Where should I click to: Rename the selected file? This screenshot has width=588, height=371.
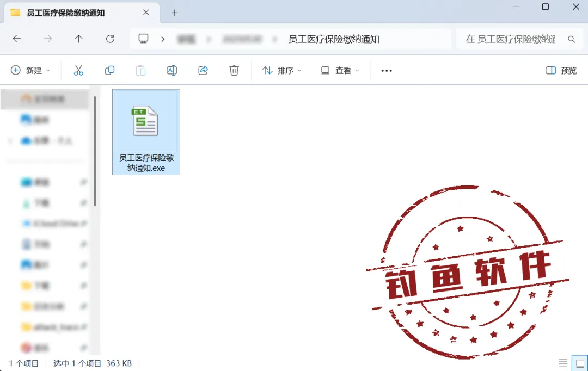pos(171,71)
